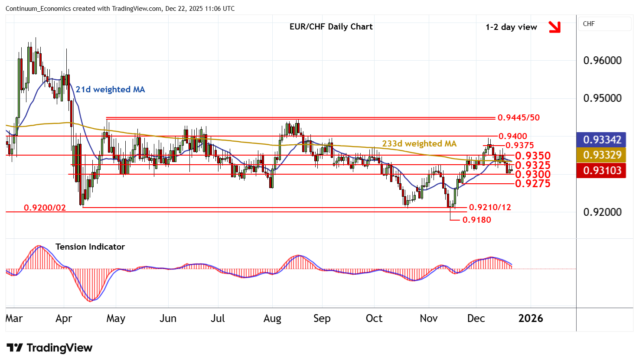Select the blue 0.93342 price tag

[602, 140]
